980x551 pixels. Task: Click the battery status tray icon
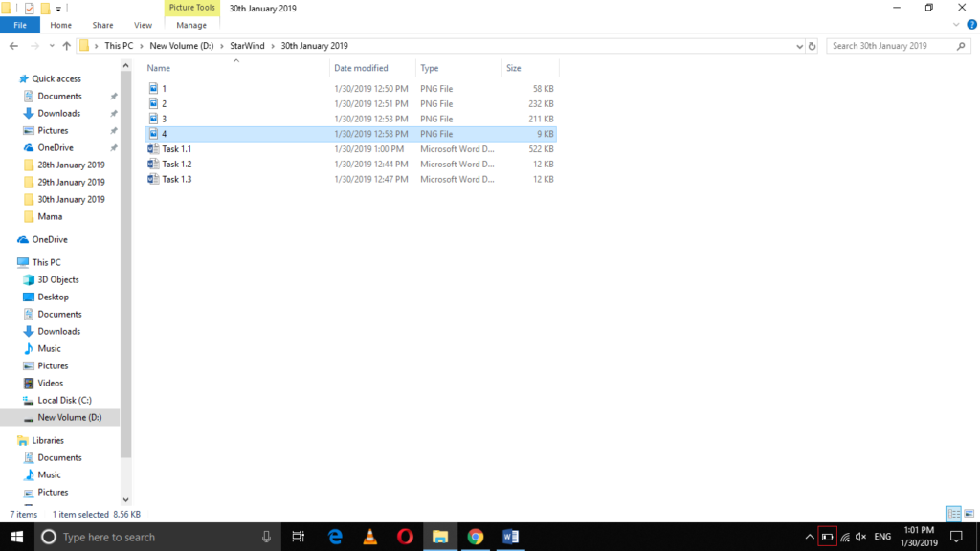(x=827, y=537)
